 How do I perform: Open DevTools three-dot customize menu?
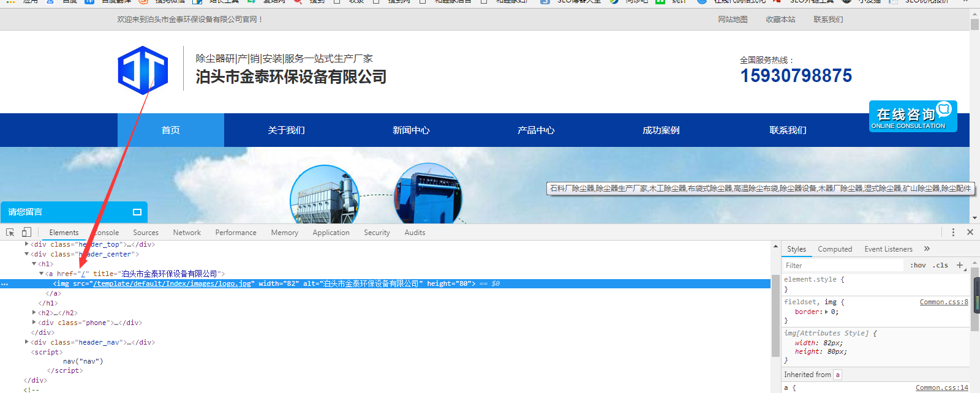pyautogui.click(x=953, y=233)
